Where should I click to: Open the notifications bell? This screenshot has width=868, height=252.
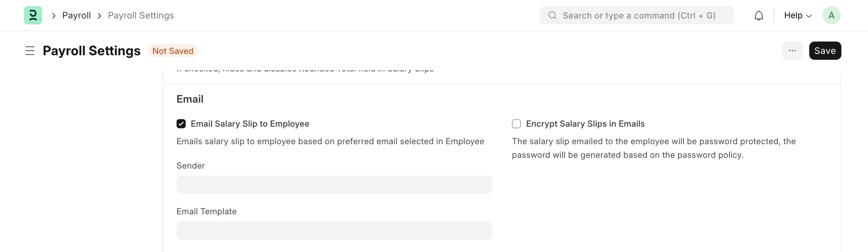759,15
